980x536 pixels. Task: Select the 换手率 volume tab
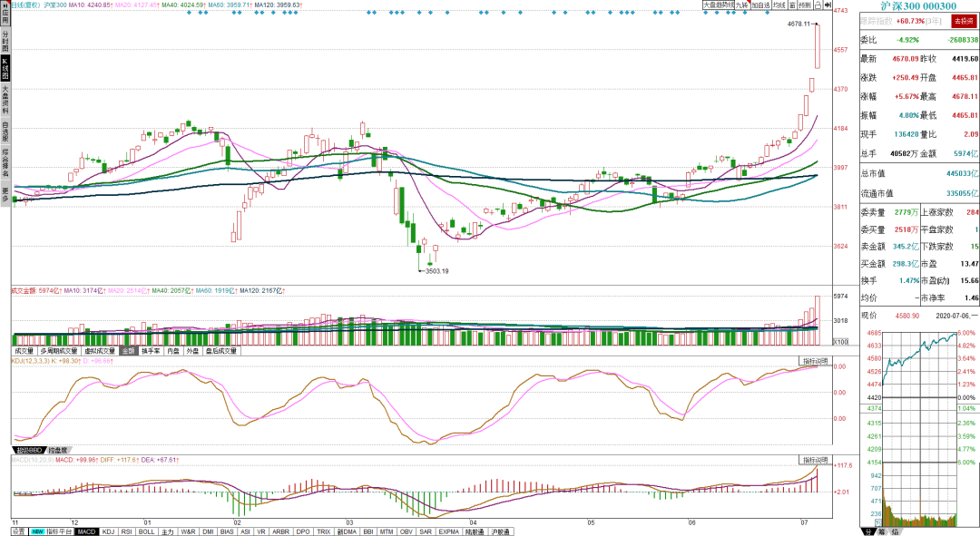(x=151, y=351)
